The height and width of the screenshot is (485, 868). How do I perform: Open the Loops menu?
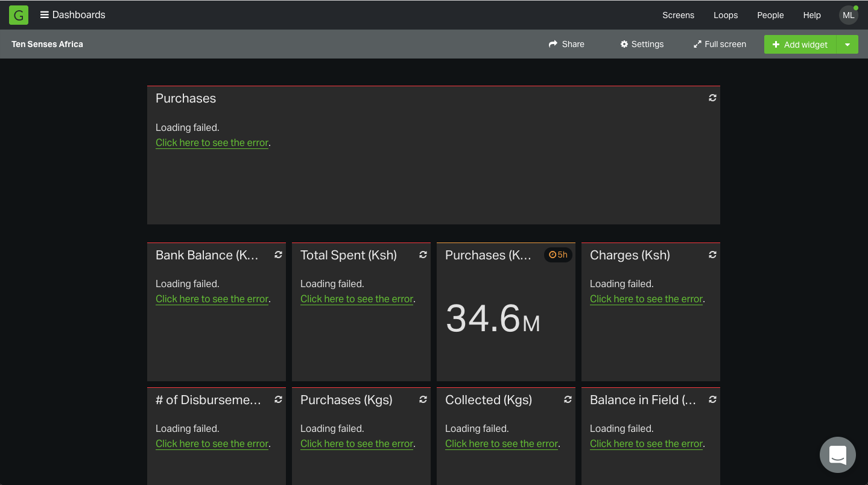coord(725,15)
